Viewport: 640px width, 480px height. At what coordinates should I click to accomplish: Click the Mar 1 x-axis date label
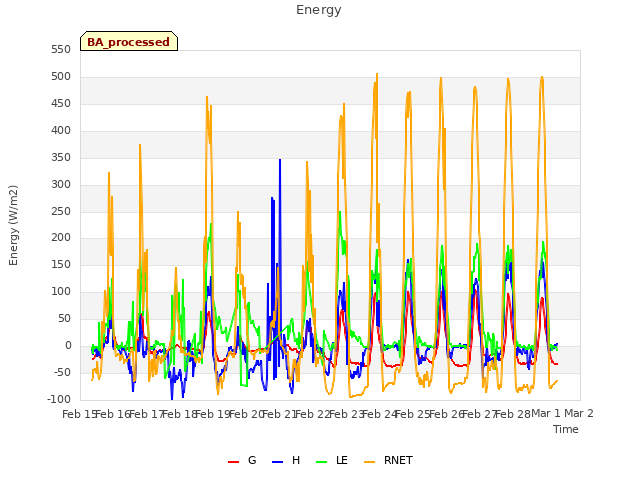[x=546, y=414]
